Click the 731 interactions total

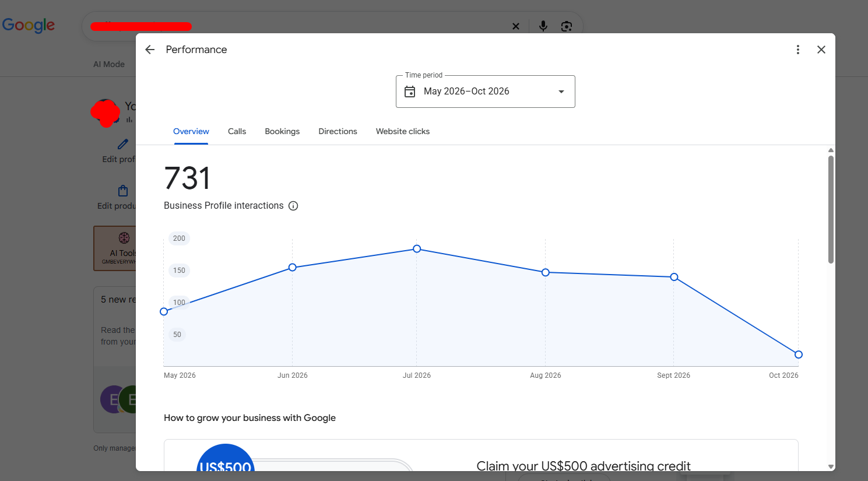187,178
